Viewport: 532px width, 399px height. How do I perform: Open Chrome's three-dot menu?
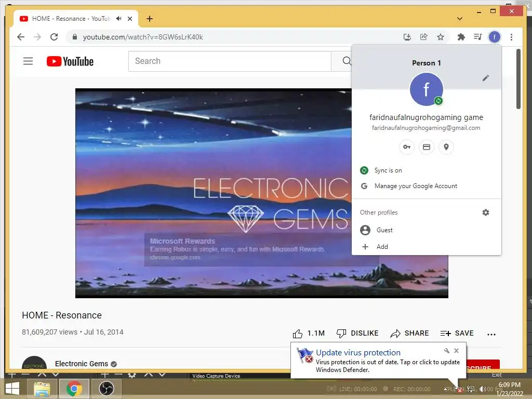click(511, 37)
